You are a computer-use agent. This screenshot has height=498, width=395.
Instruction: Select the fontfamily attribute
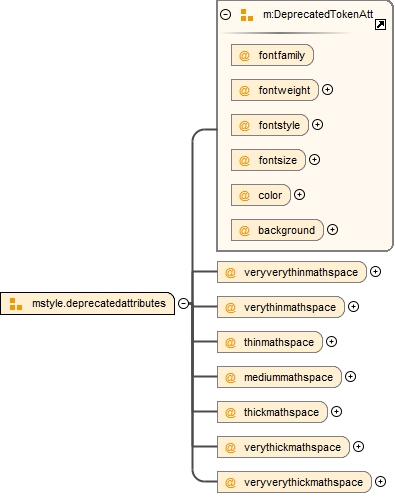[272, 55]
